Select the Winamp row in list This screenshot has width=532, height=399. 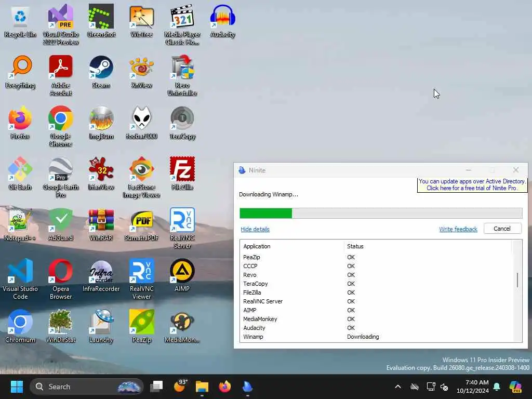pos(376,337)
